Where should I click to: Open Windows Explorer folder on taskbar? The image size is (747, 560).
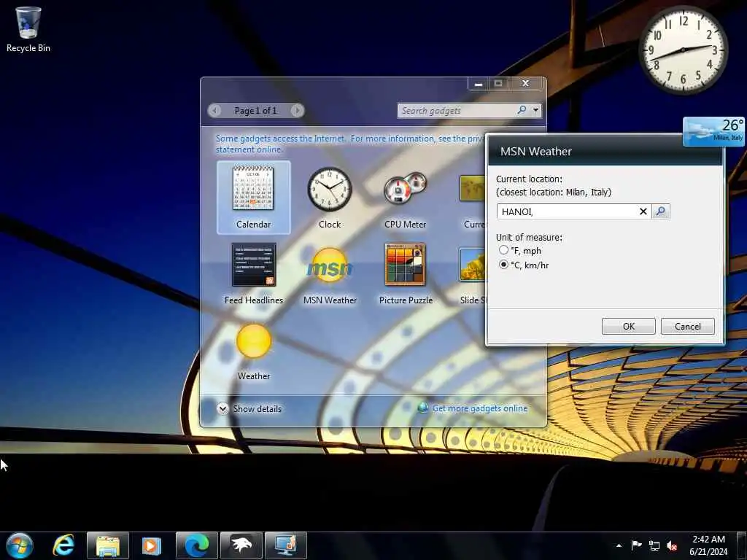108,545
